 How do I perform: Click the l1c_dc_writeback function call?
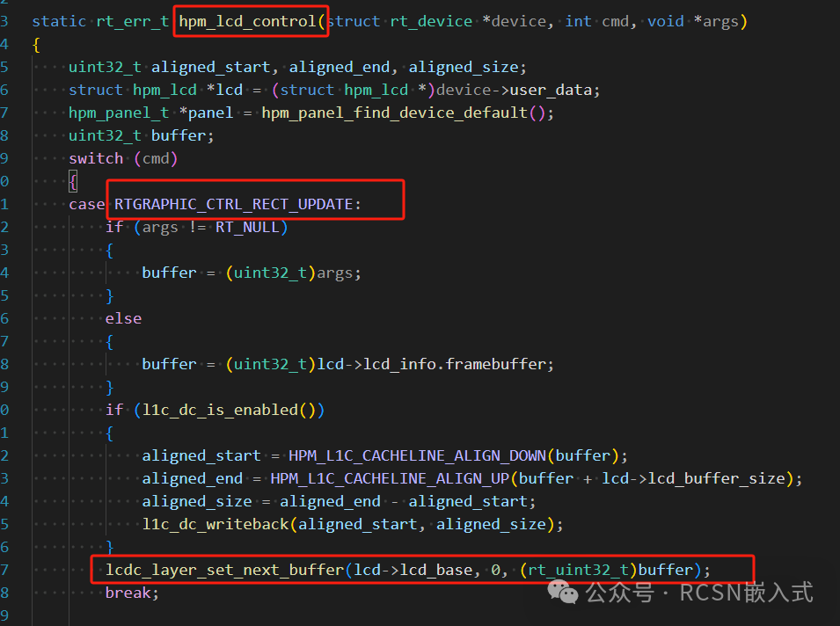pos(215,524)
